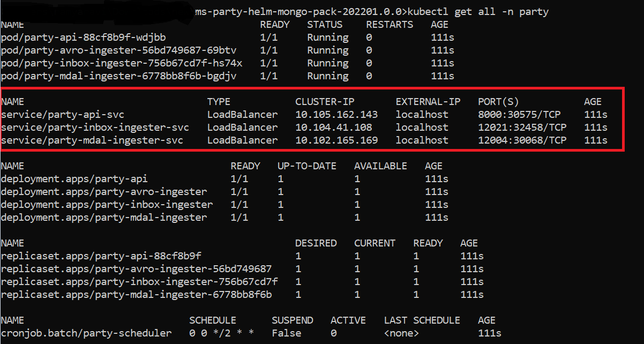Click cluster IP 10.105.162.143
Viewport: 644px width, 344px height.
[x=336, y=115]
